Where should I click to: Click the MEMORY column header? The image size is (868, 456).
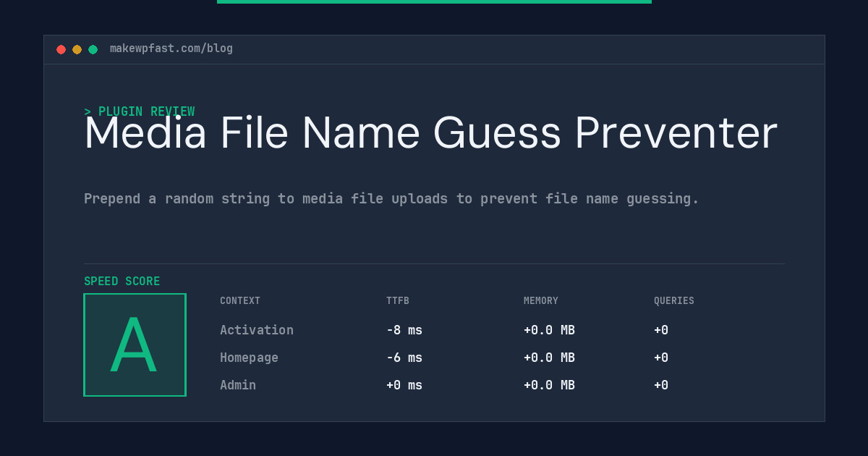pos(541,300)
